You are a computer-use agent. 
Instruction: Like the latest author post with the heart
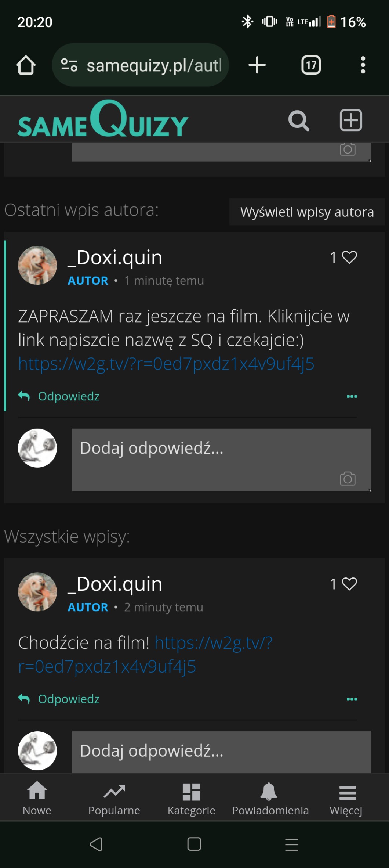[349, 257]
